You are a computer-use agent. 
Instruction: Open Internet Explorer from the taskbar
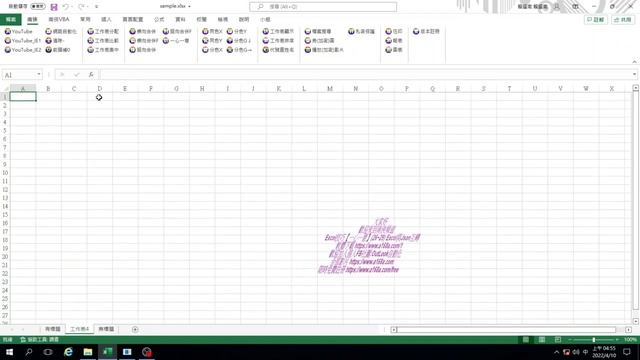point(68,352)
